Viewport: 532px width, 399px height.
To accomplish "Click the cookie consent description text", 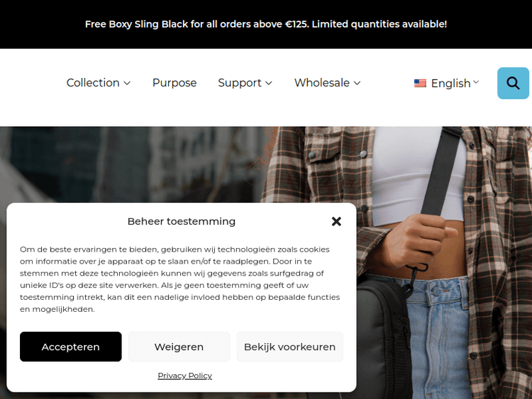I will tap(180, 279).
